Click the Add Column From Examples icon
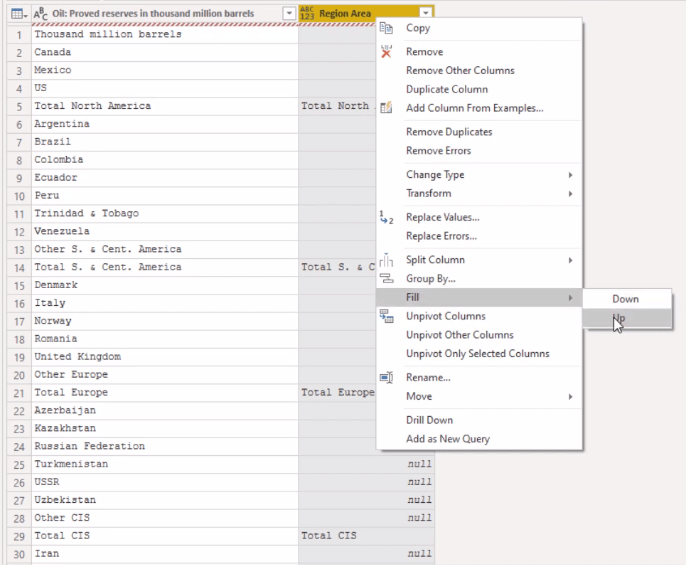 pos(386,108)
